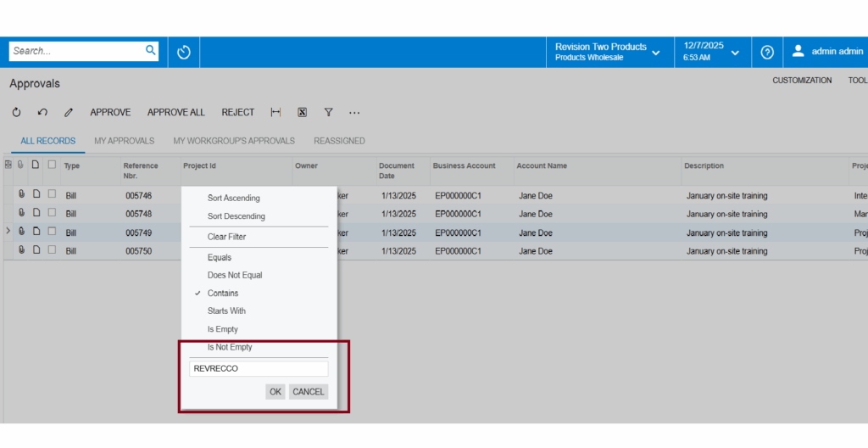Viewport: 868px width, 448px height.
Task: Click the Help question mark icon
Action: coord(767,52)
